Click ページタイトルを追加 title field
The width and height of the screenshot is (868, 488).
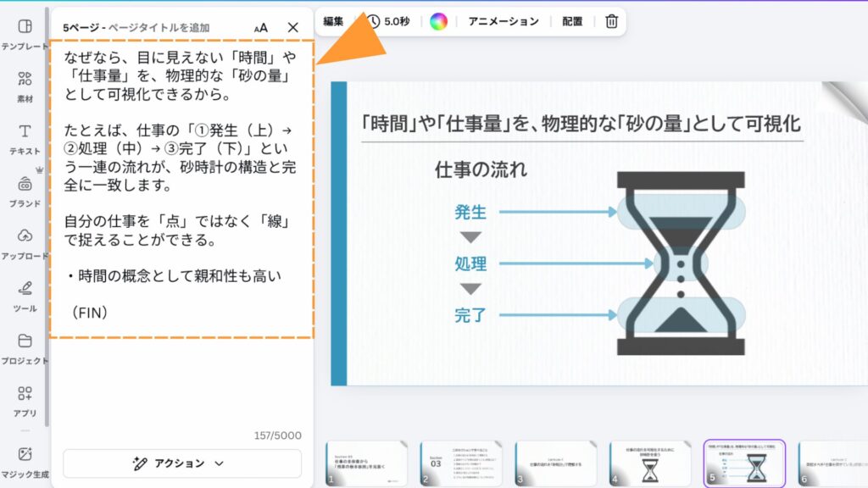point(159,28)
